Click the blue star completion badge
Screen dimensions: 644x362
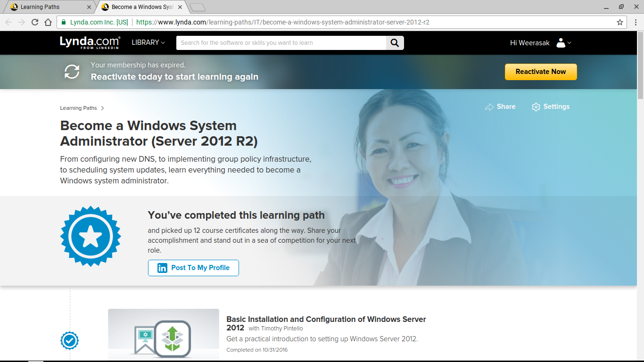[91, 236]
